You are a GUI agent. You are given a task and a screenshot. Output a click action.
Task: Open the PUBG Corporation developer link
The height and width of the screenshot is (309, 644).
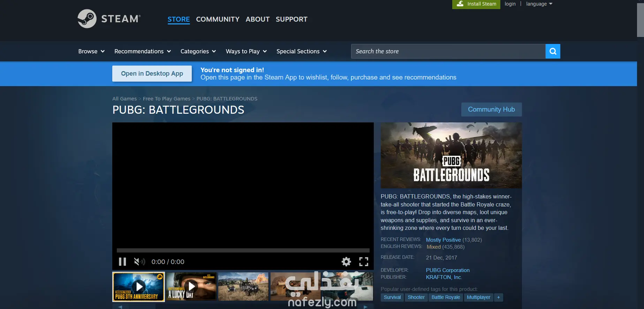pos(448,270)
